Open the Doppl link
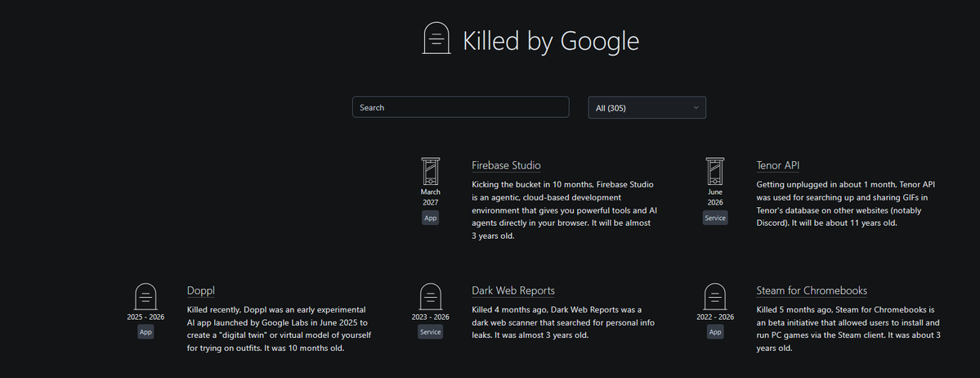Screen dimensions: 980x378 [x=200, y=290]
